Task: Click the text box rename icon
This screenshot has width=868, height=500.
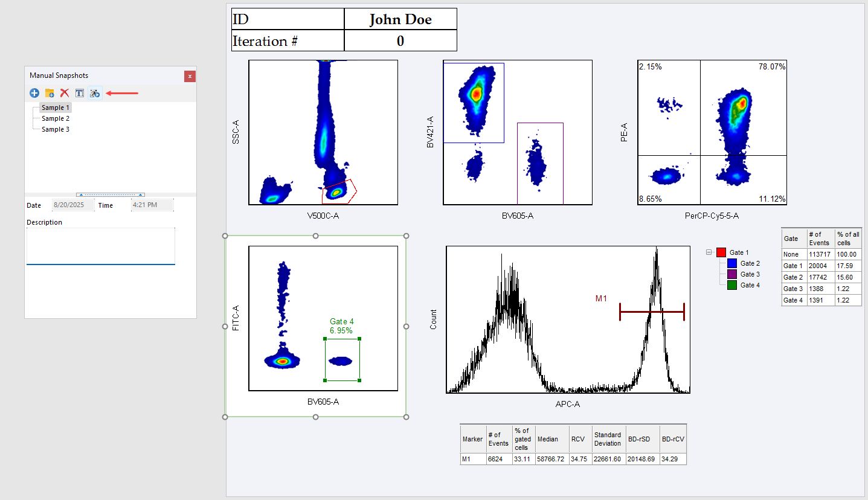Action: tap(80, 93)
